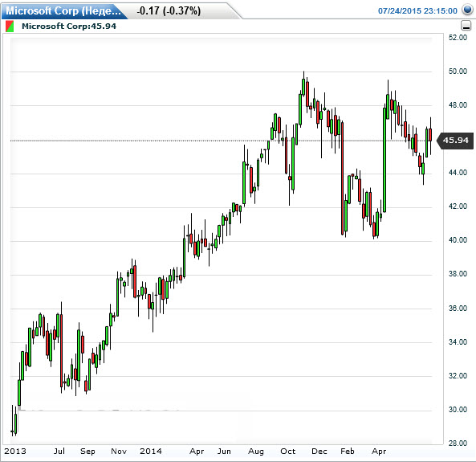
Task: Click the Dec date axis label
Action: point(319,451)
